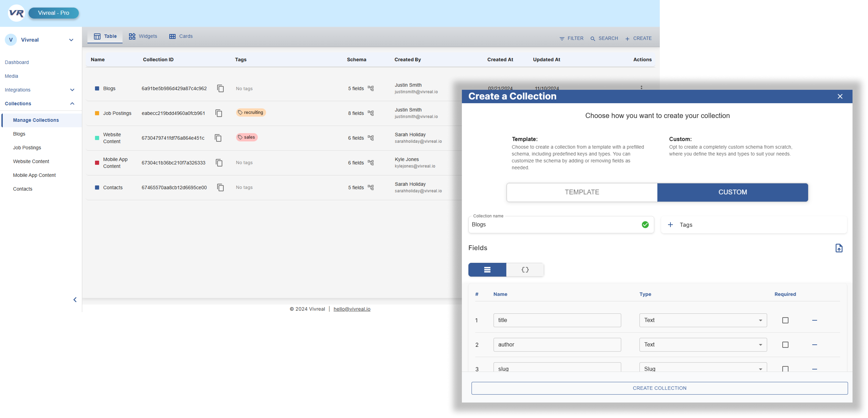This screenshot has width=868, height=418.
Task: Copy the Blogs collection ID
Action: click(220, 88)
